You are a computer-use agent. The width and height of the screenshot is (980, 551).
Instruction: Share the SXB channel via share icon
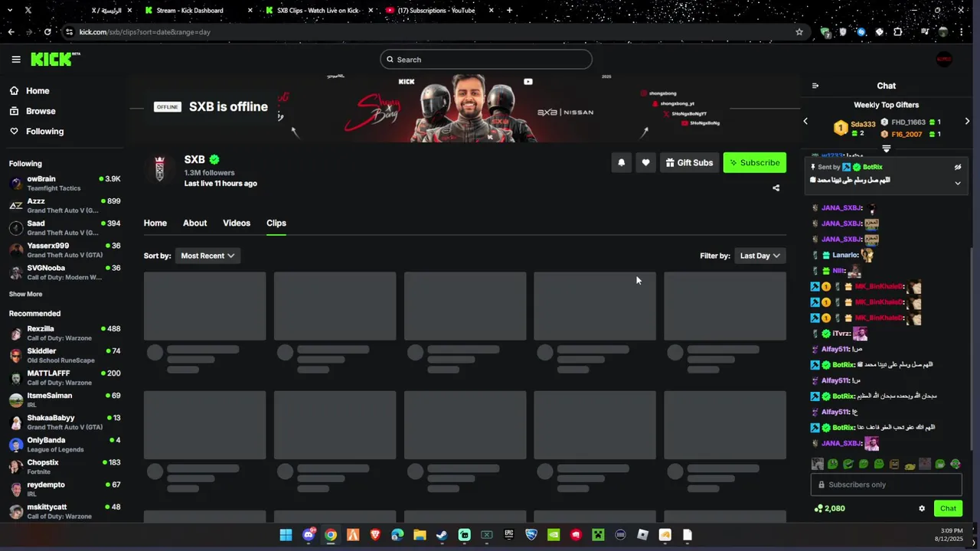tap(776, 187)
